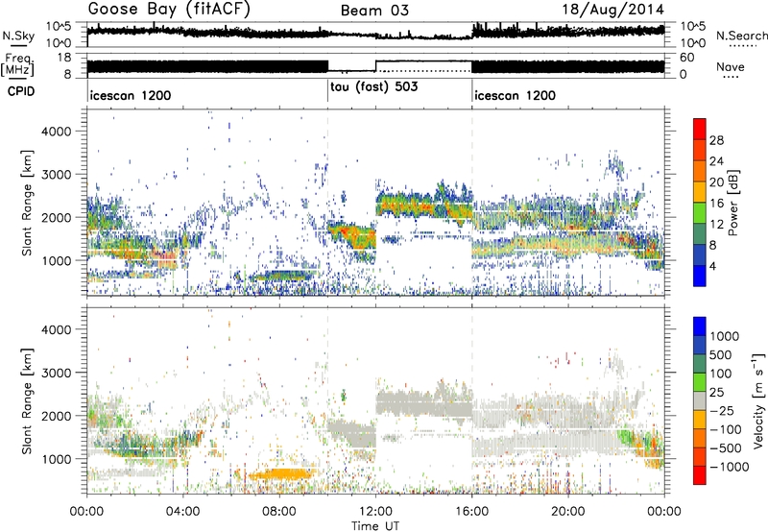Click the '12:00' time axis label
The height and width of the screenshot is (532, 768).
click(375, 512)
